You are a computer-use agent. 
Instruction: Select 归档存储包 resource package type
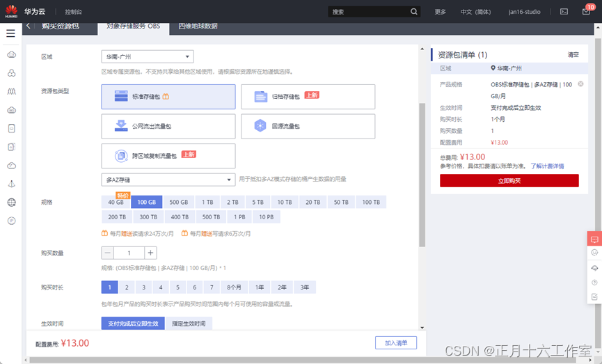point(308,97)
